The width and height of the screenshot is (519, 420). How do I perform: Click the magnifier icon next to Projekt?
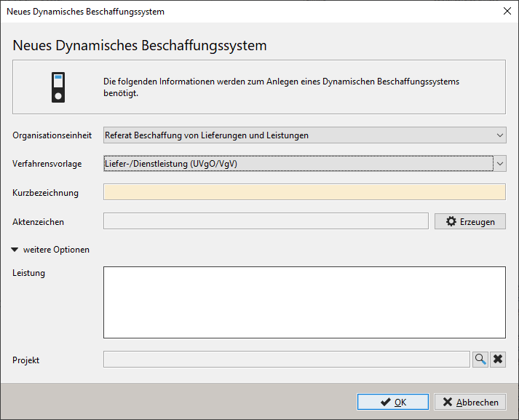point(480,359)
